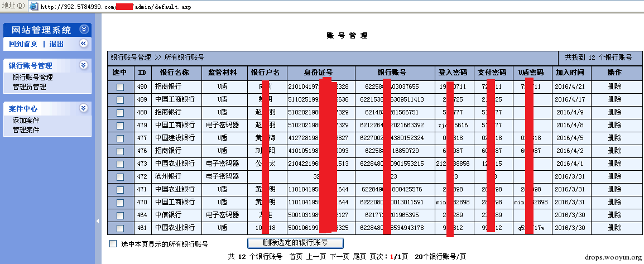Open 管理员管理 in the sidebar
Image resolution: width=644 pixels, height=264 pixels.
29,87
